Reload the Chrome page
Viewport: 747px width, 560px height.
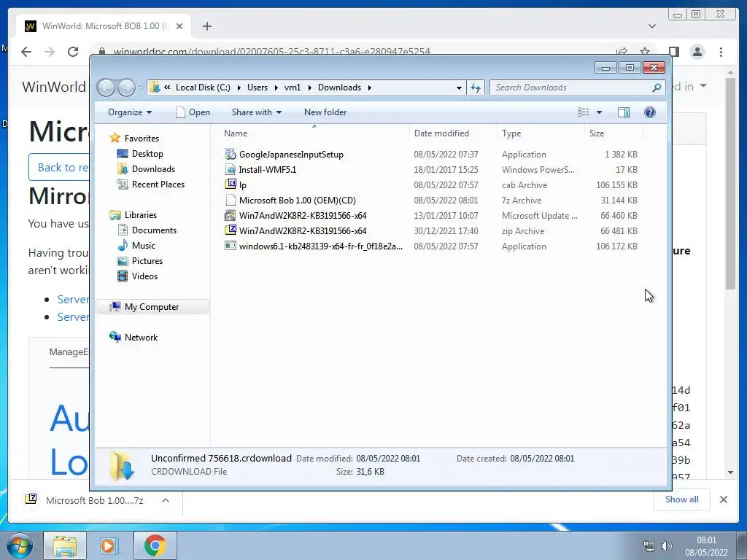click(73, 52)
